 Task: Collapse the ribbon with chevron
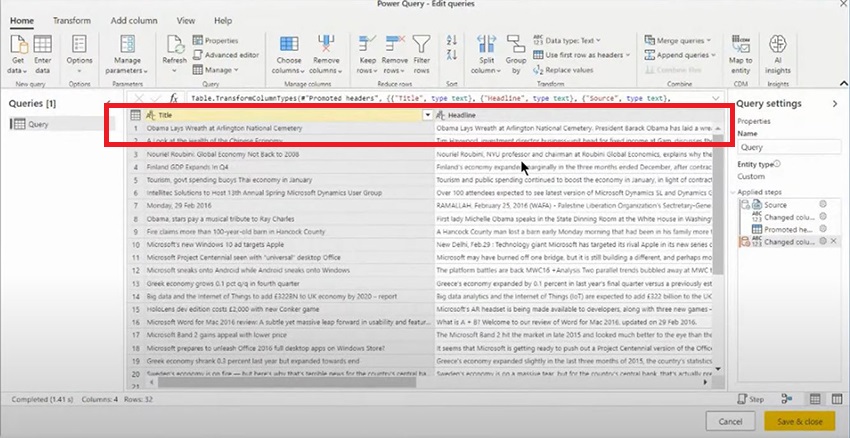pyautogui.click(x=843, y=83)
